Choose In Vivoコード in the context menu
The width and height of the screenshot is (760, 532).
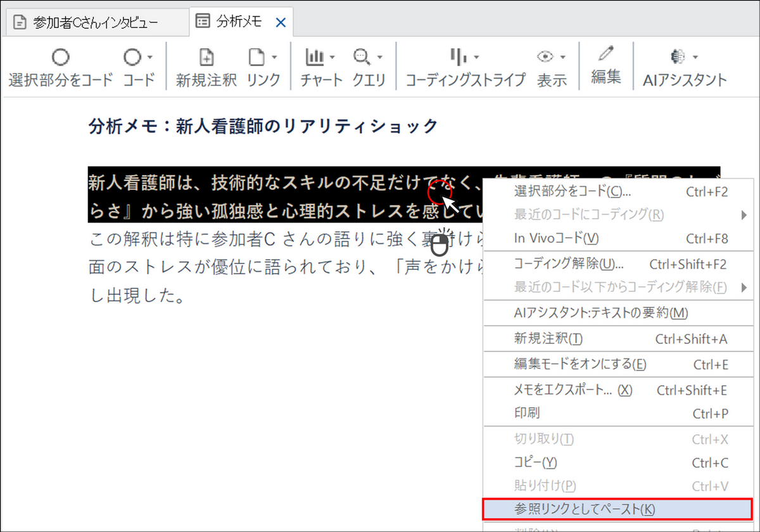[x=556, y=239]
